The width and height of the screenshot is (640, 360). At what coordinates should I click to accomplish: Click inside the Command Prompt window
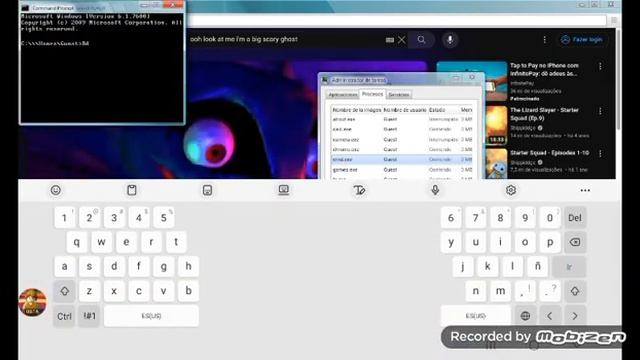coord(102,67)
